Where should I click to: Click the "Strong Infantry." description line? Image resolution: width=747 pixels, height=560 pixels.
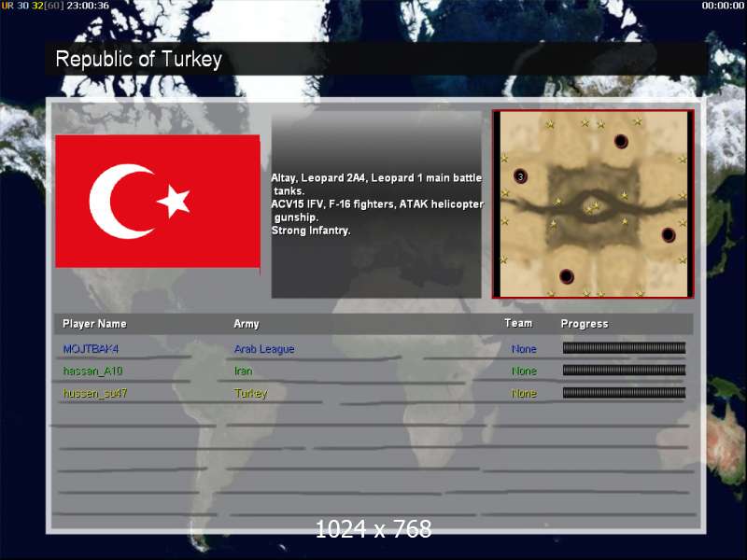pyautogui.click(x=311, y=231)
